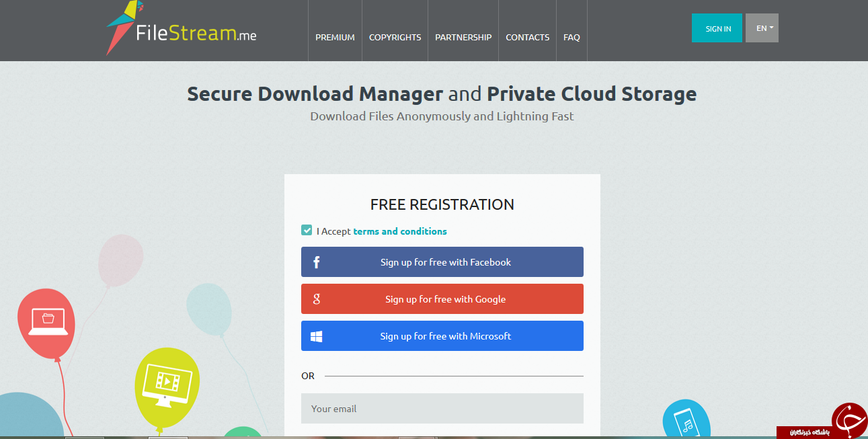The height and width of the screenshot is (439, 868).
Task: Uncheck the 'I Accept' terms checkbox
Action: [x=307, y=231]
